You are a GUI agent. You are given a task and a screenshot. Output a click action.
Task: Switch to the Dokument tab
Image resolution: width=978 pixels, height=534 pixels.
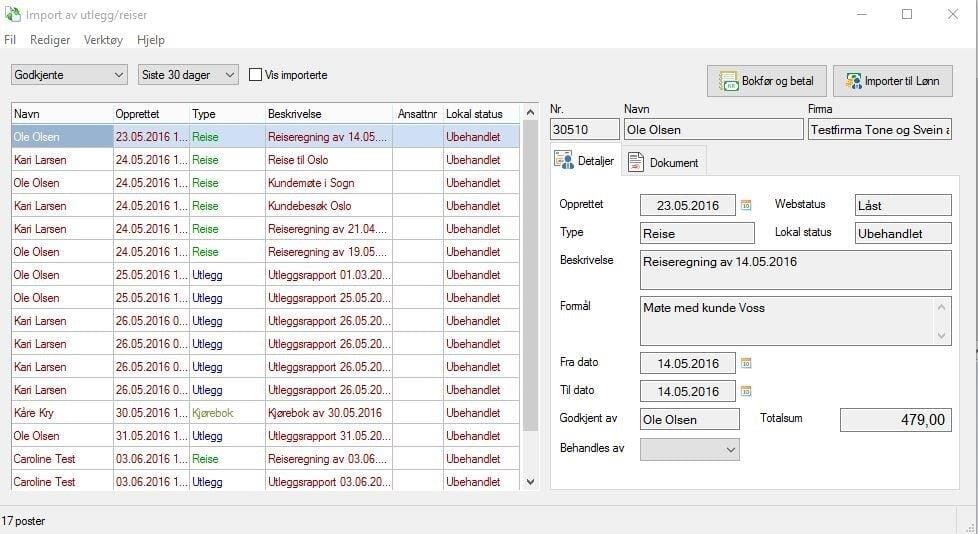[664, 162]
